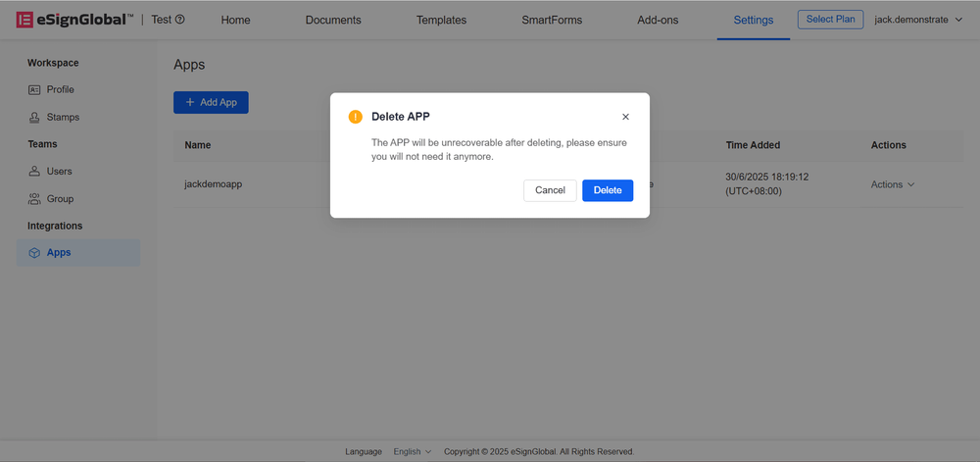Viewport: 980px width, 462px height.
Task: Click the Select Plan button
Action: coord(830,20)
